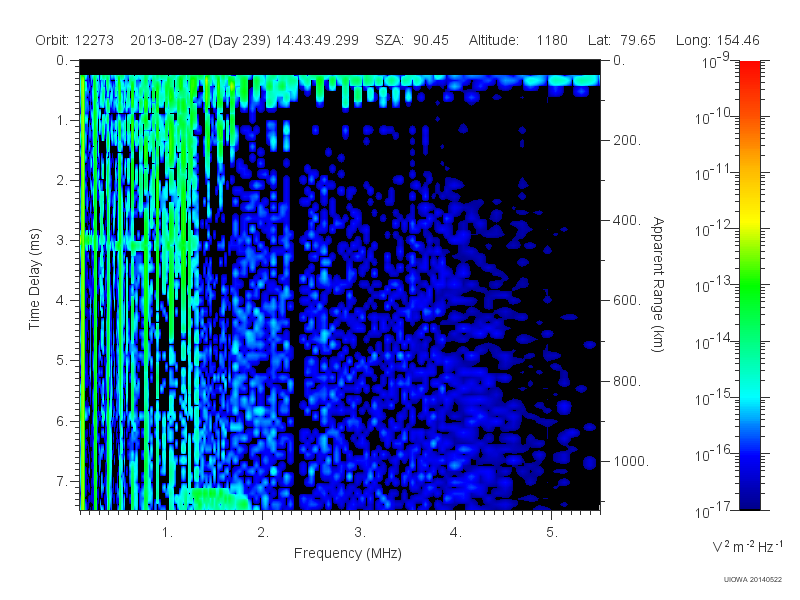800x600 pixels.
Task: Click the 10⁻¹⁷ colorbar label
Action: pos(713,510)
